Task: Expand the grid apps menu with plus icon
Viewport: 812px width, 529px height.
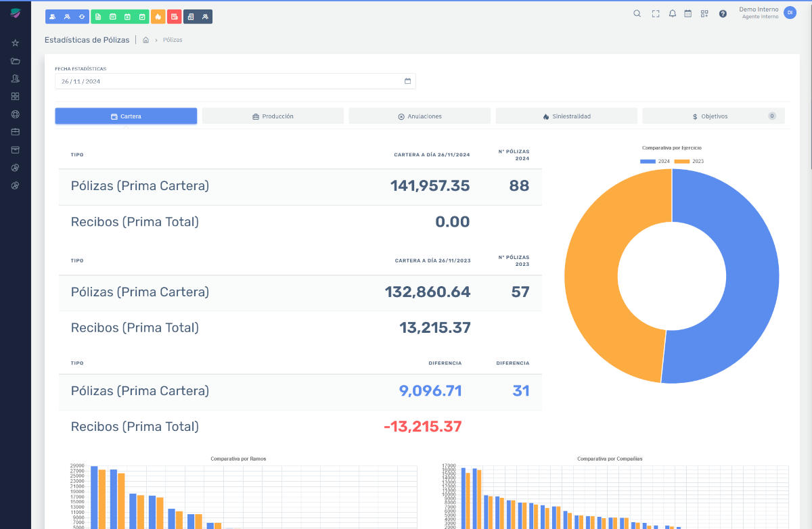Action: pos(704,14)
